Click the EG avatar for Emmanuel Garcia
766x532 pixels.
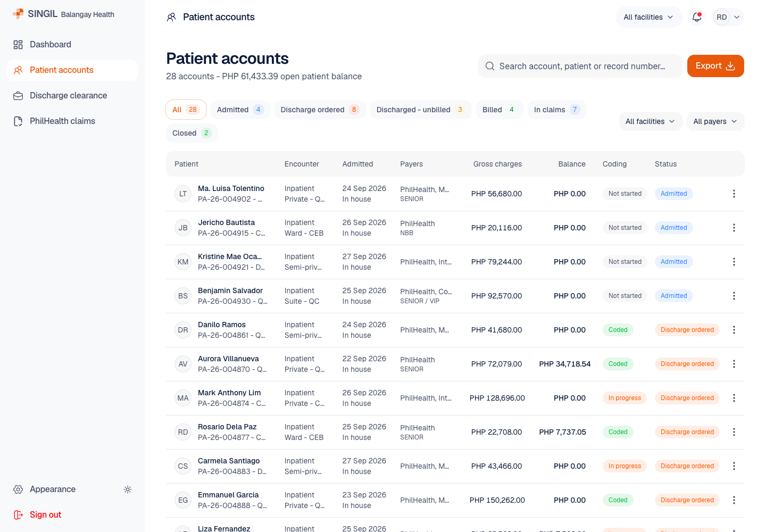click(x=183, y=500)
